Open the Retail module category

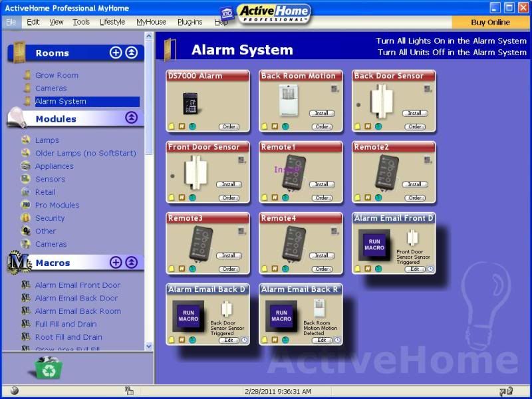point(45,192)
